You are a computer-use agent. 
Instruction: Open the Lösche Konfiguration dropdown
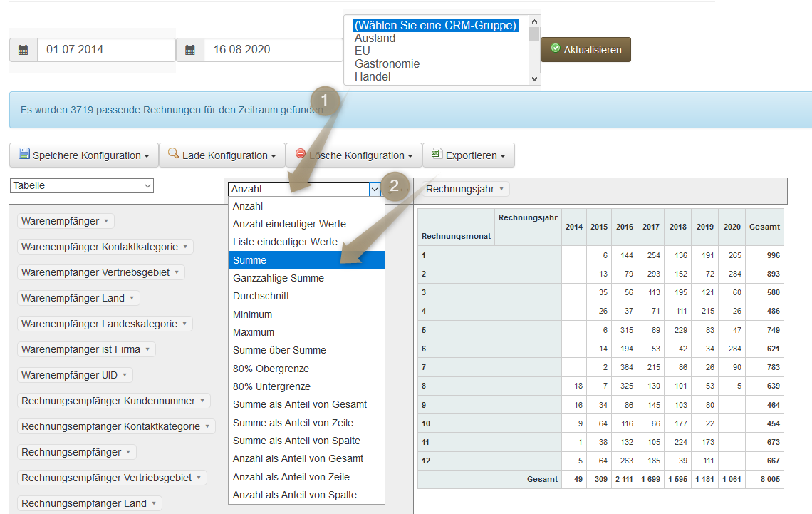(353, 155)
